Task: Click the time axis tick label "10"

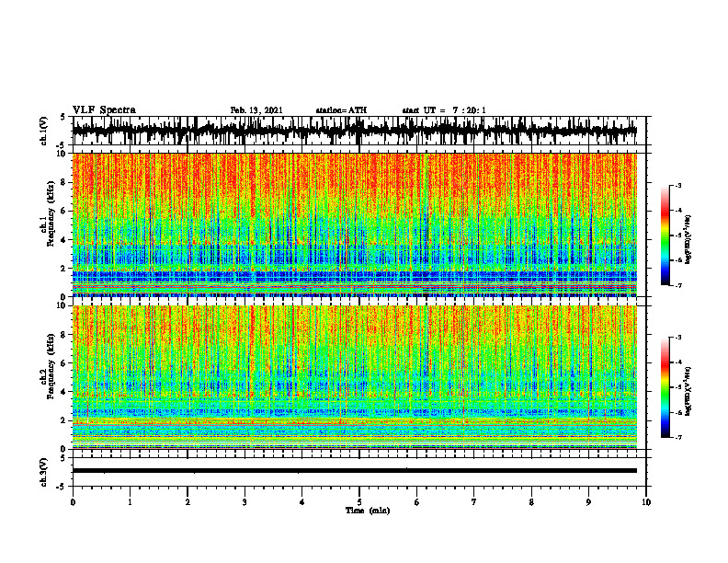Action: pyautogui.click(x=646, y=502)
